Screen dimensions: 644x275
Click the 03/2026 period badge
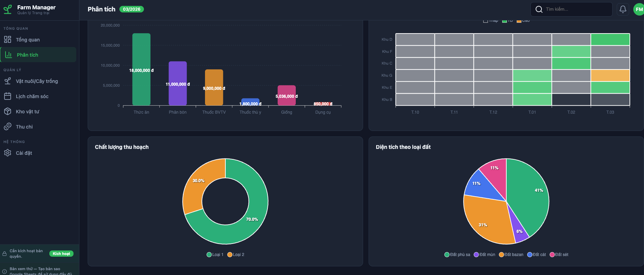[x=131, y=9]
